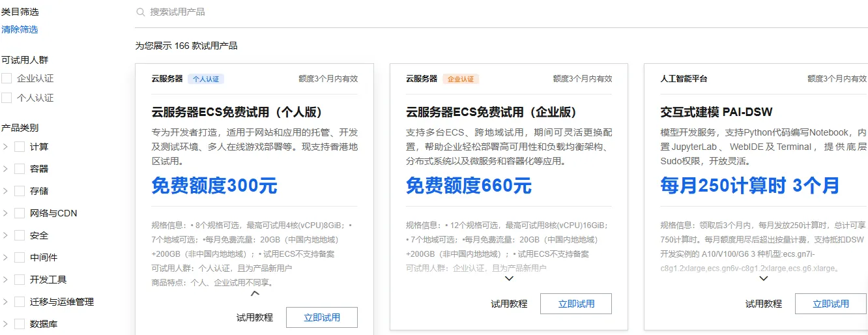
Task: Click the 免费额度300元 text
Action: point(214,186)
